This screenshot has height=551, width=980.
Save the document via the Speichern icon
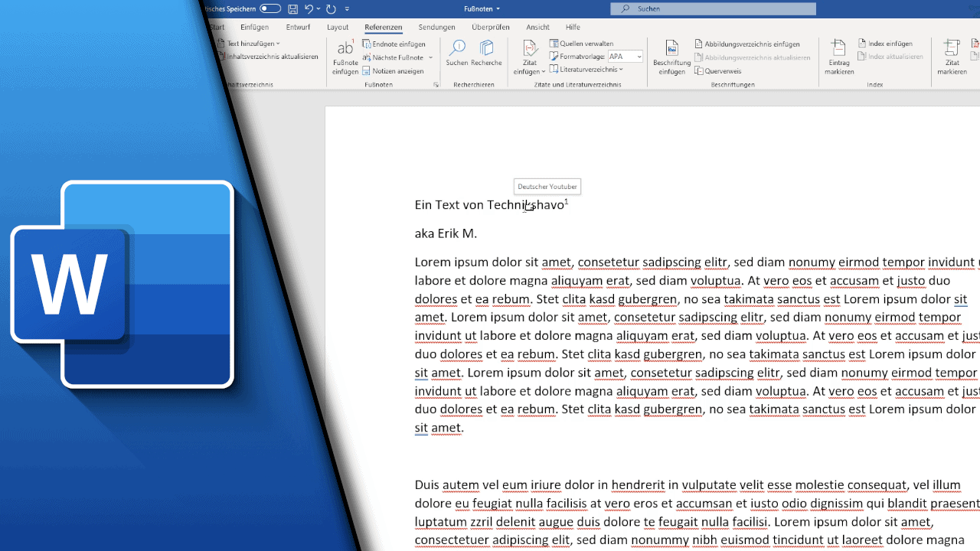[293, 8]
